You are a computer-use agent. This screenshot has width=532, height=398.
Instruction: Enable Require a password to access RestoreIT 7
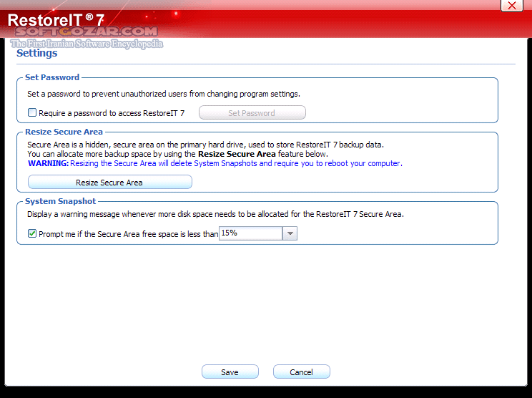pyautogui.click(x=32, y=112)
